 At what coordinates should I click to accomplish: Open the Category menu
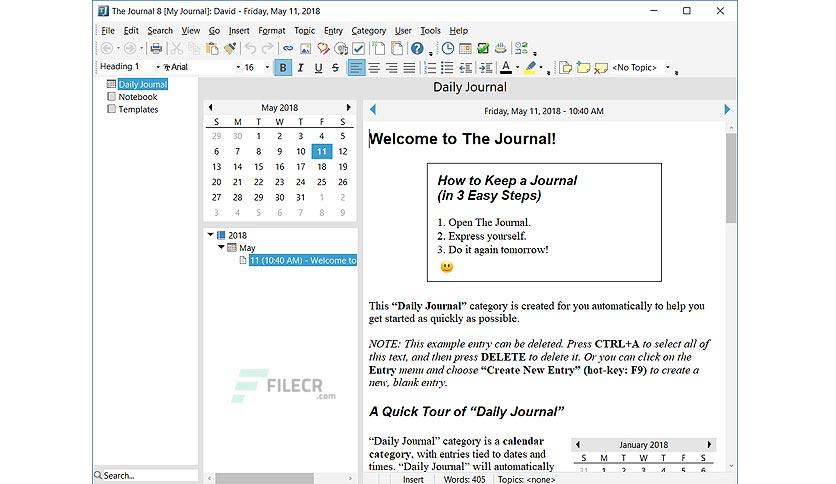368,31
